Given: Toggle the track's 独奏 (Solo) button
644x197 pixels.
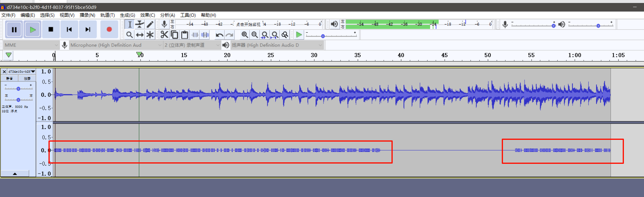Looking at the screenshot, I should pyautogui.click(x=27, y=79).
